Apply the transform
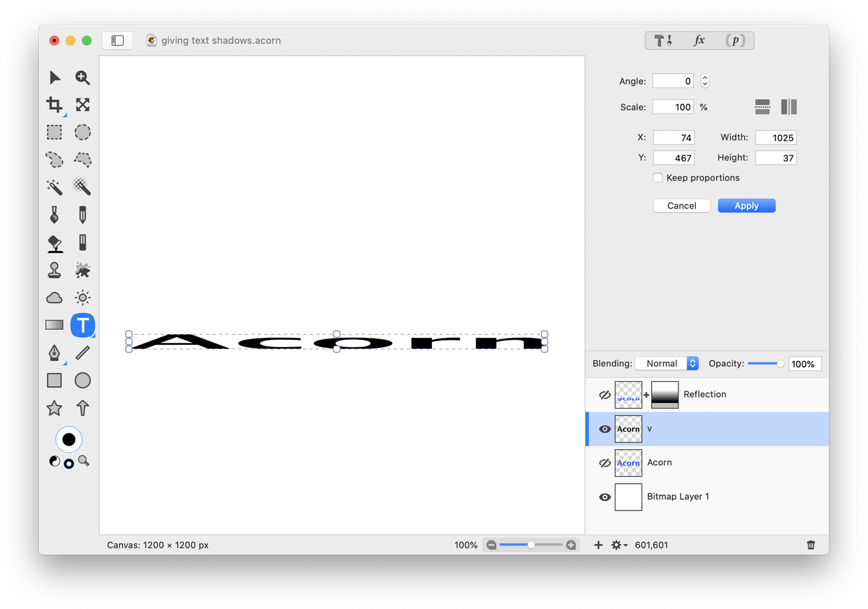This screenshot has width=868, height=609. coord(746,205)
